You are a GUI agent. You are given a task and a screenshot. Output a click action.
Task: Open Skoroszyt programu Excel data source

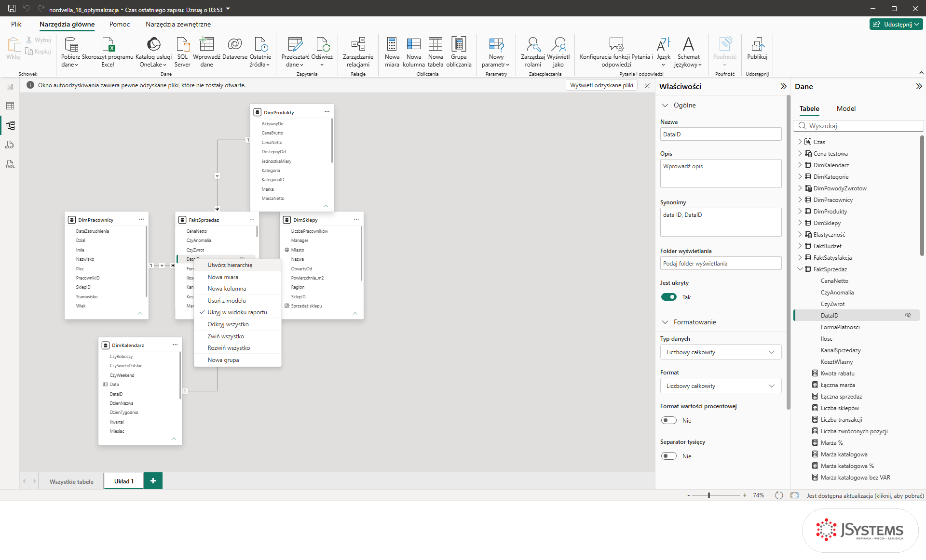coord(108,52)
